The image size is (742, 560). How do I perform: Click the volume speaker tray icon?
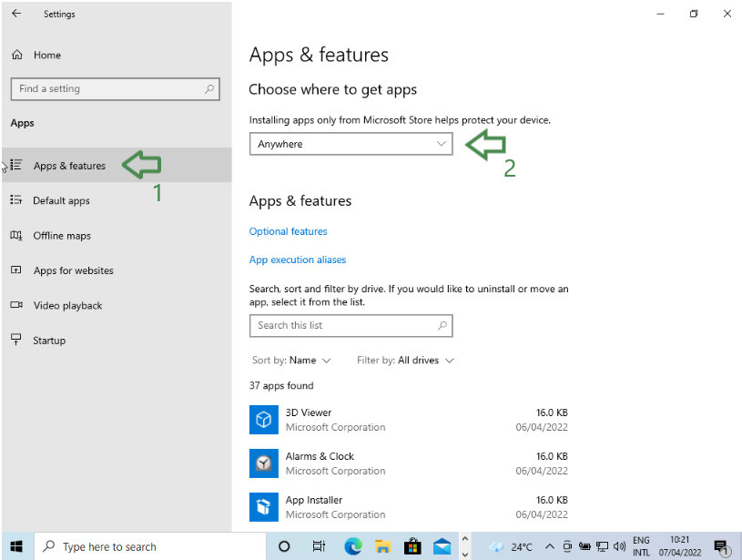619,546
